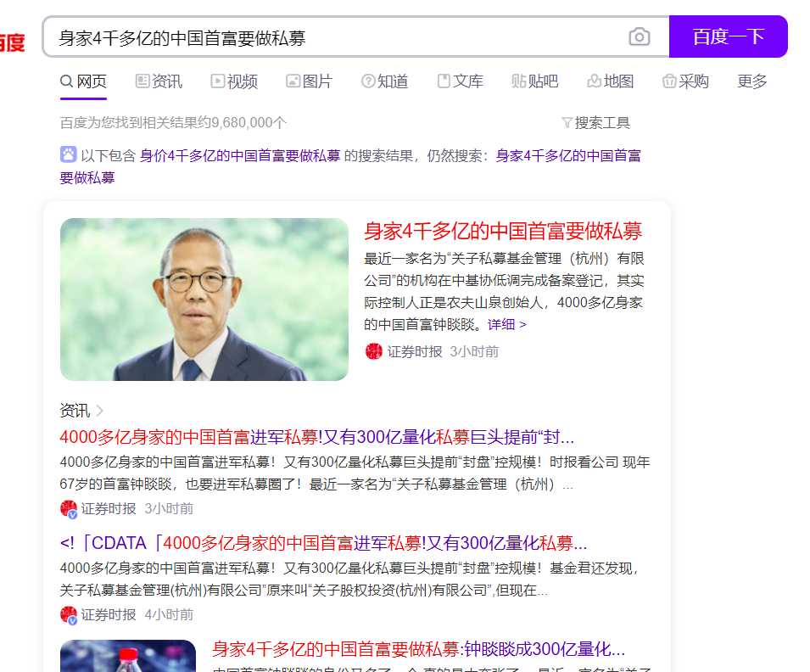Switch to the 地图 tab
Screen dimensions: 810x672
[611, 81]
